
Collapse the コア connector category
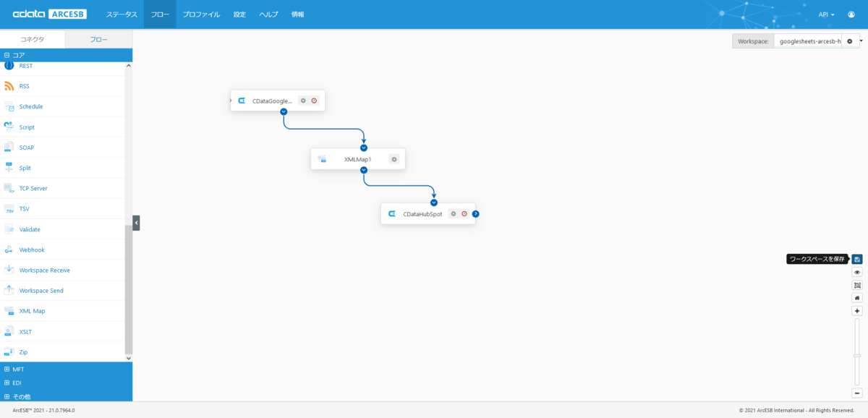67,55
